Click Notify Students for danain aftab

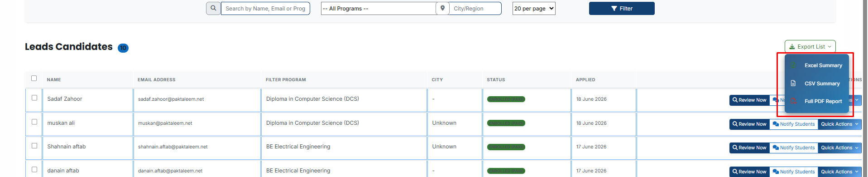click(x=794, y=172)
